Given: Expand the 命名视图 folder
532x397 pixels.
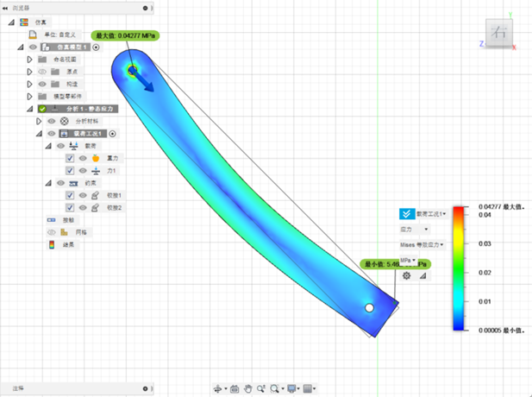Looking at the screenshot, I should coord(29,60).
